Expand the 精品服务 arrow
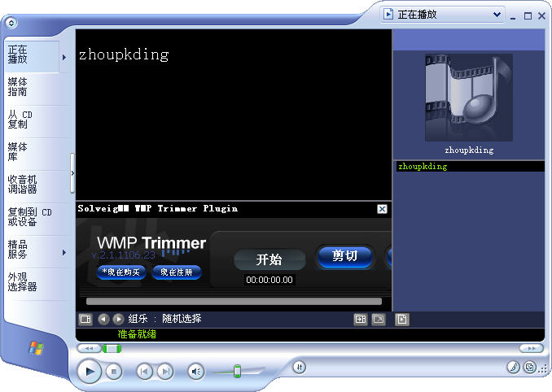552x392 pixels. (64, 252)
